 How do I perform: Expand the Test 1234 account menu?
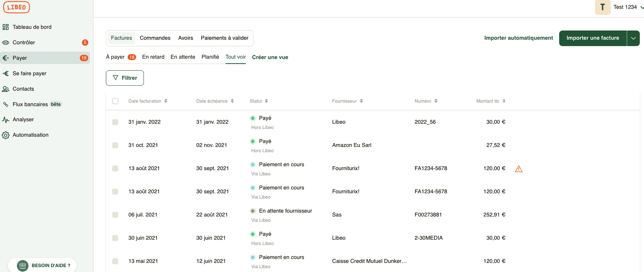642,7
